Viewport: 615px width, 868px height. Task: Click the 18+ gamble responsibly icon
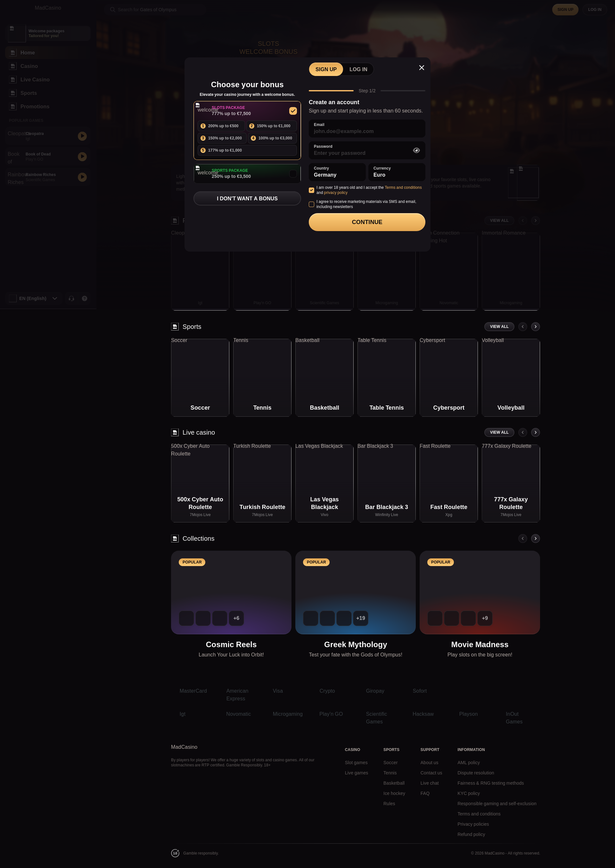click(x=175, y=853)
